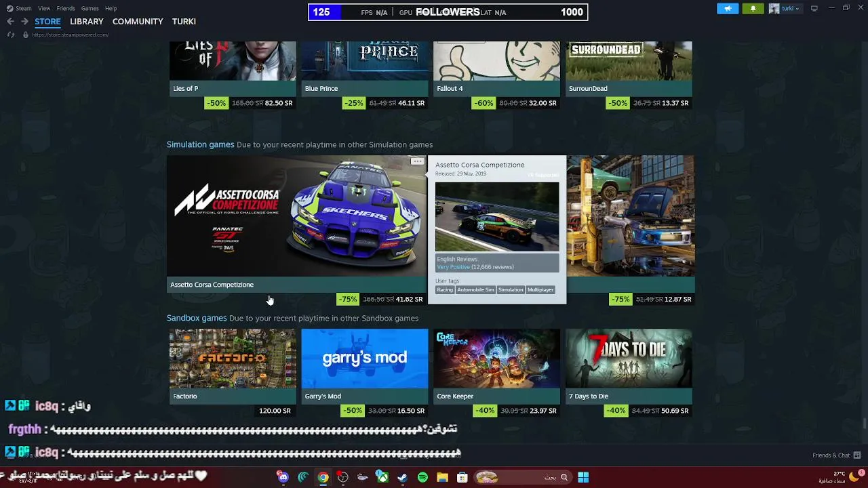Open the Friends menu
The image size is (868, 488).
pos(66,8)
